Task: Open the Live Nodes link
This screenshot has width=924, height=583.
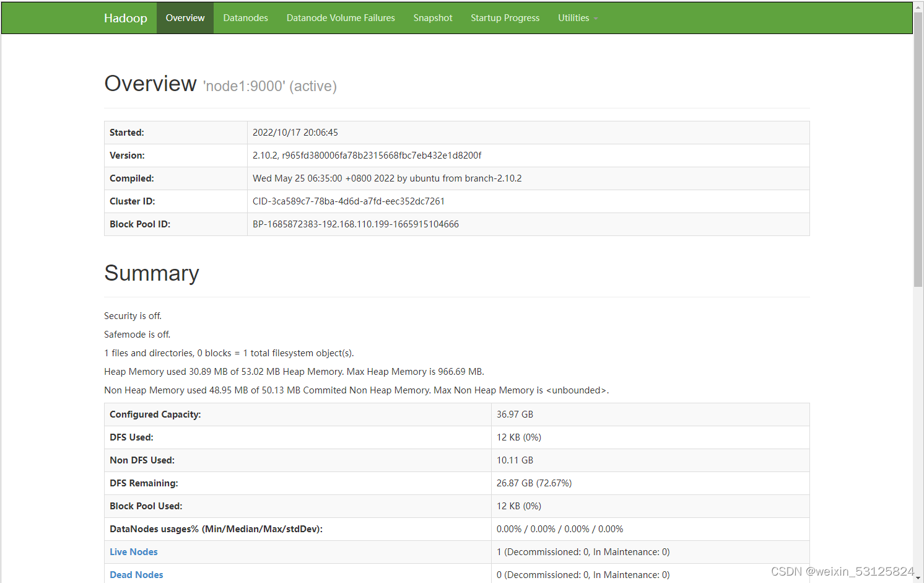Action: (x=133, y=551)
